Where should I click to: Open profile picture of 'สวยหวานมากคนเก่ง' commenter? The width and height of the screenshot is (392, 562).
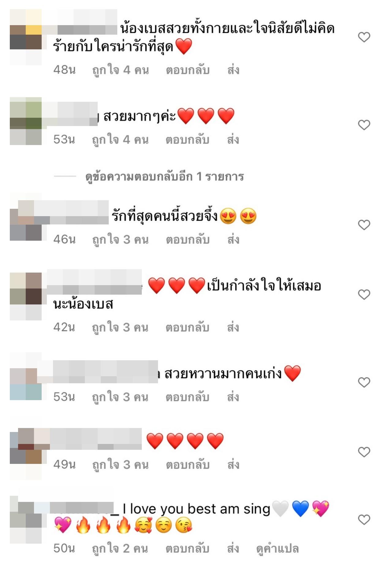point(26,376)
